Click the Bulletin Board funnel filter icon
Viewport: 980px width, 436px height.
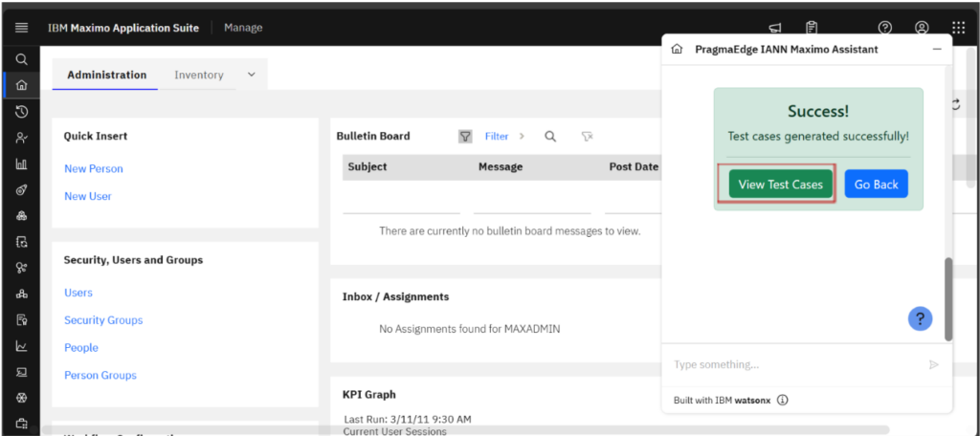pos(465,136)
